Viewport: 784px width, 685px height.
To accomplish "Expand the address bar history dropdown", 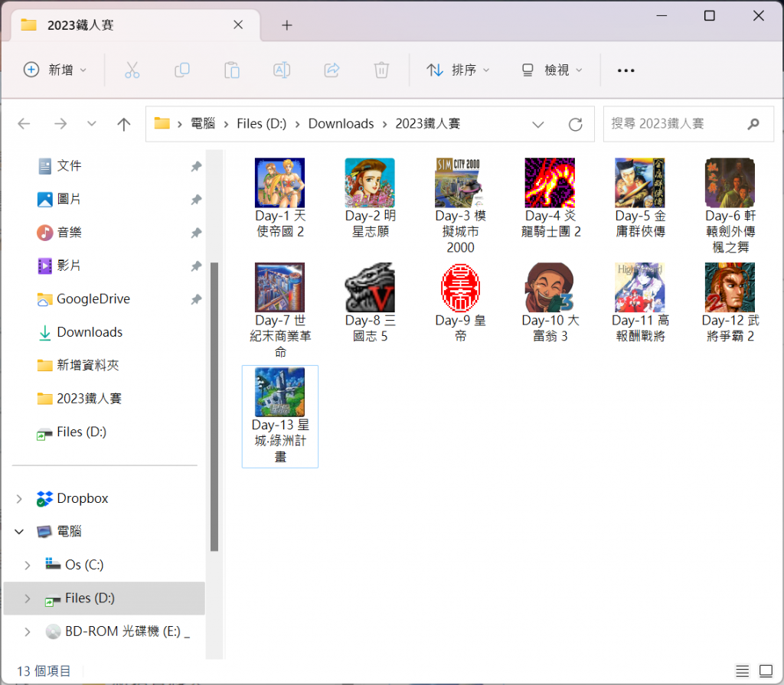I will click(538, 124).
